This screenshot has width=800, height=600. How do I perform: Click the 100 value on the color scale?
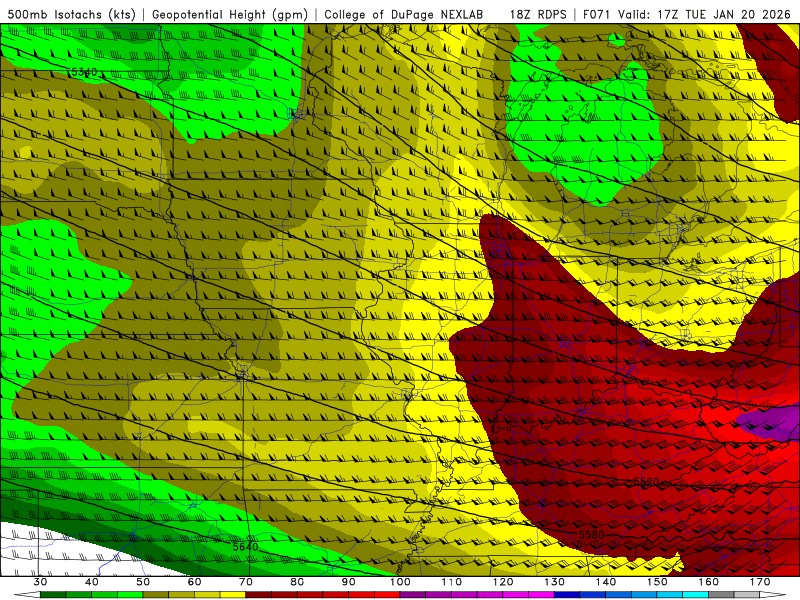point(400,582)
